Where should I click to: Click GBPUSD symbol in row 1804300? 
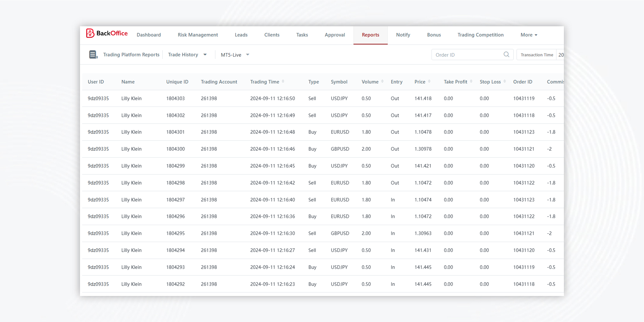(340, 149)
